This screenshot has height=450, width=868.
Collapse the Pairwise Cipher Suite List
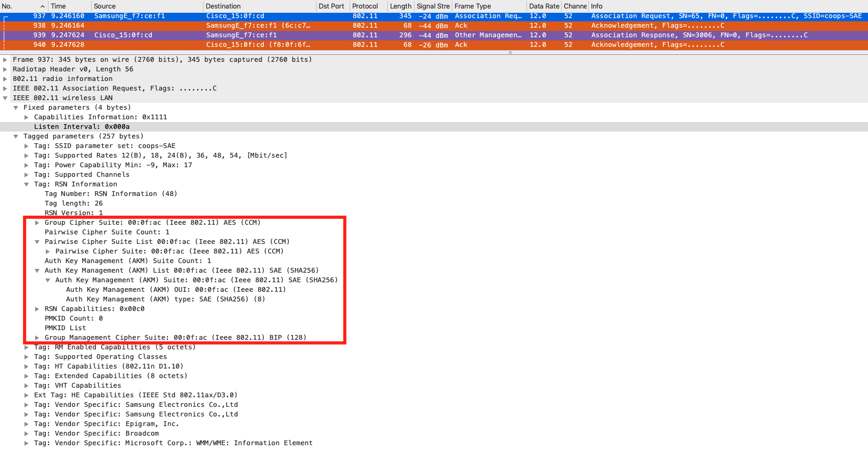click(x=37, y=242)
